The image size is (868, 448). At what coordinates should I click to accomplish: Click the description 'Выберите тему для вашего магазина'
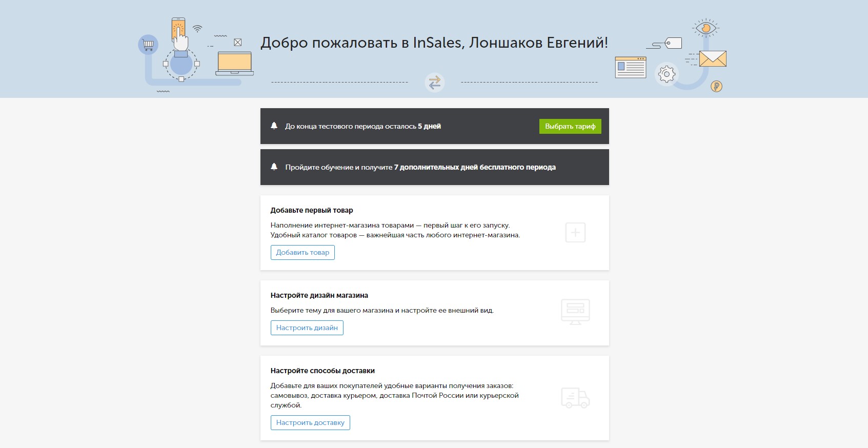332,310
